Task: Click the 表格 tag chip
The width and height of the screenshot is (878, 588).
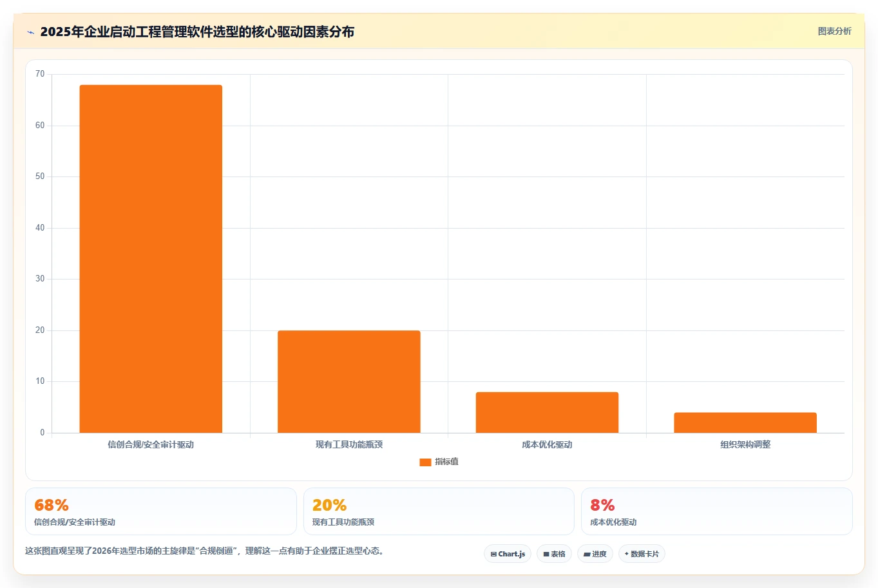Action: [x=554, y=554]
